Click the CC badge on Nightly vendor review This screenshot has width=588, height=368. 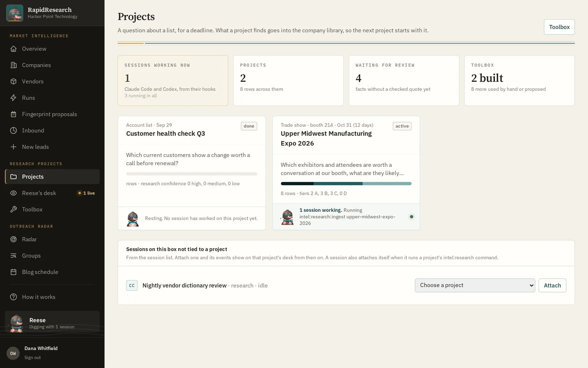click(132, 285)
